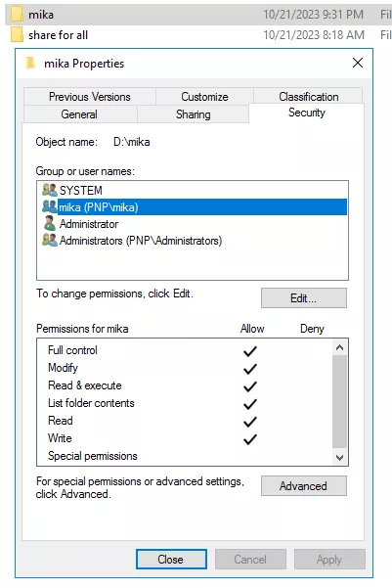The image size is (392, 588).
Task: Close the mika Properties dialog with X
Action: 358,63
